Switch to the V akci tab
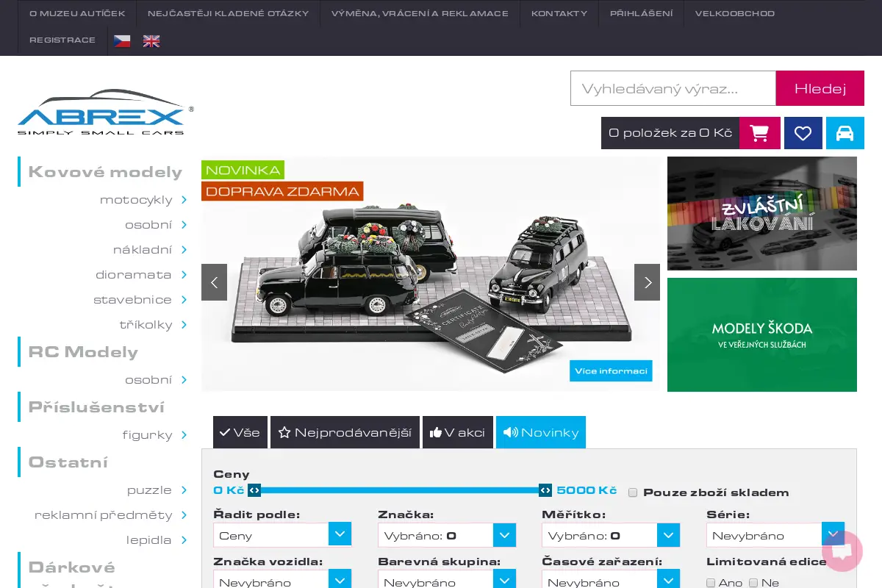Screen dimensions: 882x588 [x=458, y=432]
